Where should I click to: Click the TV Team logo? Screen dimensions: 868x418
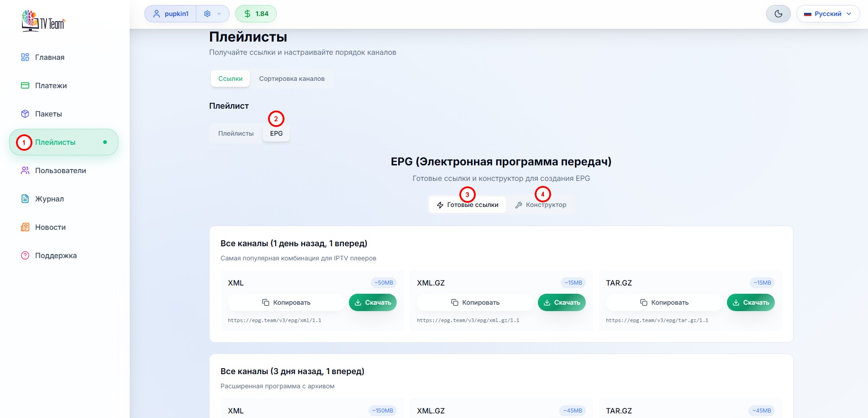(43, 21)
